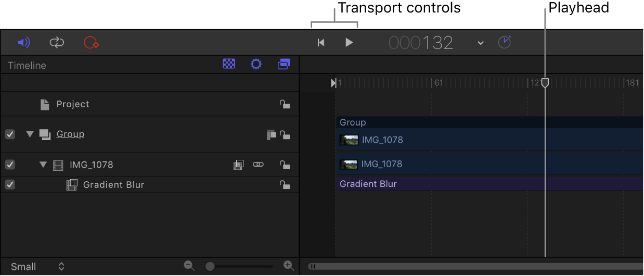Toggle loop playback icon
This screenshot has width=644, height=276.
(57, 43)
